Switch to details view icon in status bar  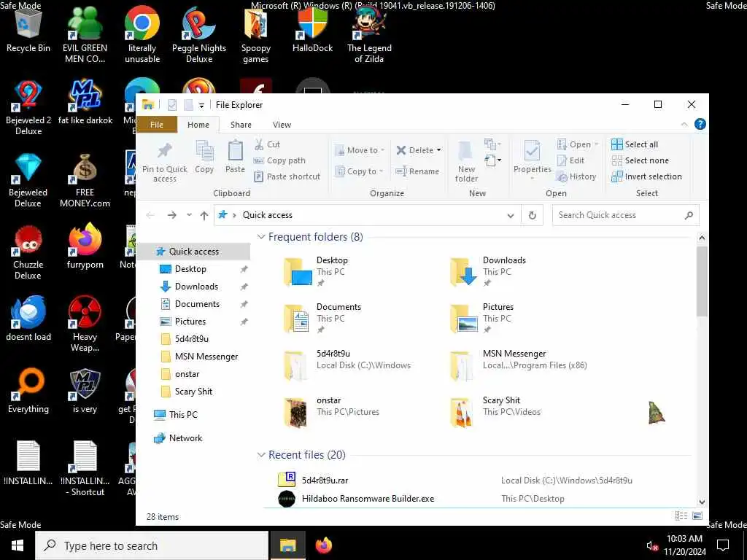(681, 516)
